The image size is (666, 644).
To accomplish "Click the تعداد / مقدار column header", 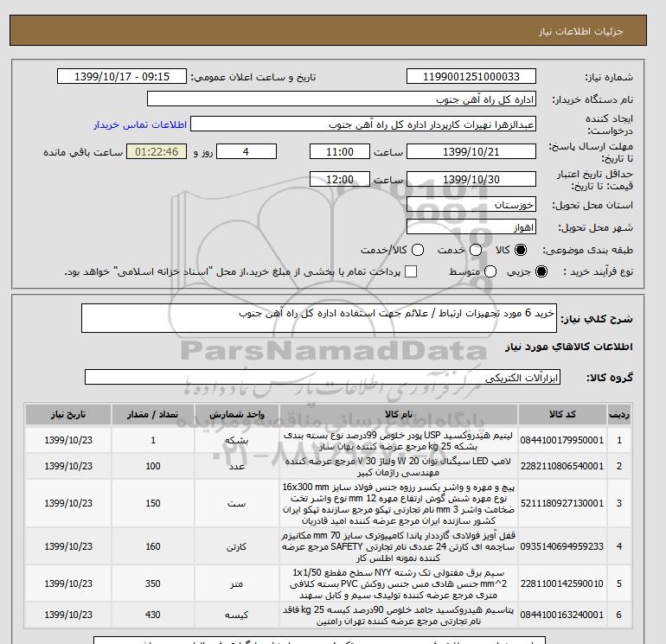I will click(x=153, y=414).
